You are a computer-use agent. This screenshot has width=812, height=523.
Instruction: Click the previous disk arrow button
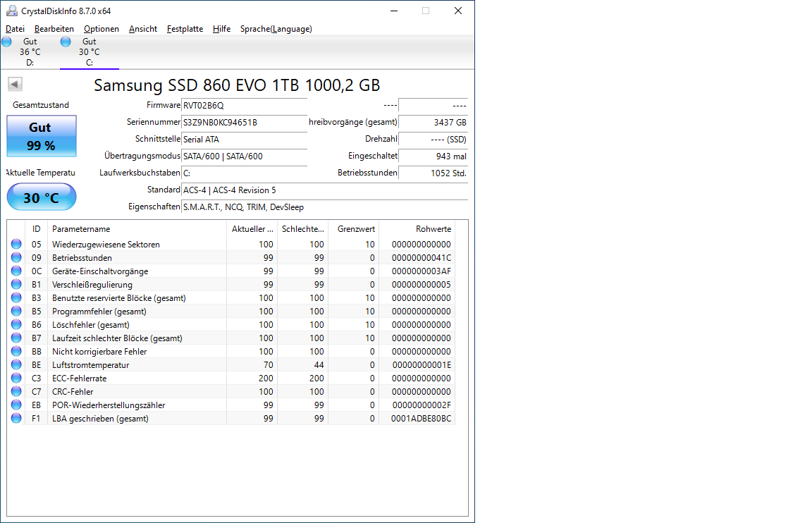click(x=15, y=84)
